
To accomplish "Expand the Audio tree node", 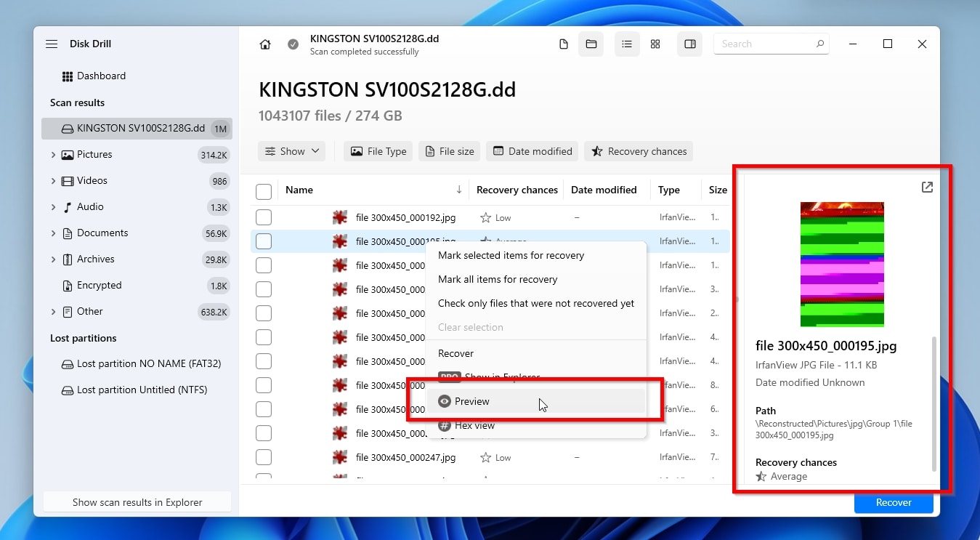I will click(x=53, y=207).
